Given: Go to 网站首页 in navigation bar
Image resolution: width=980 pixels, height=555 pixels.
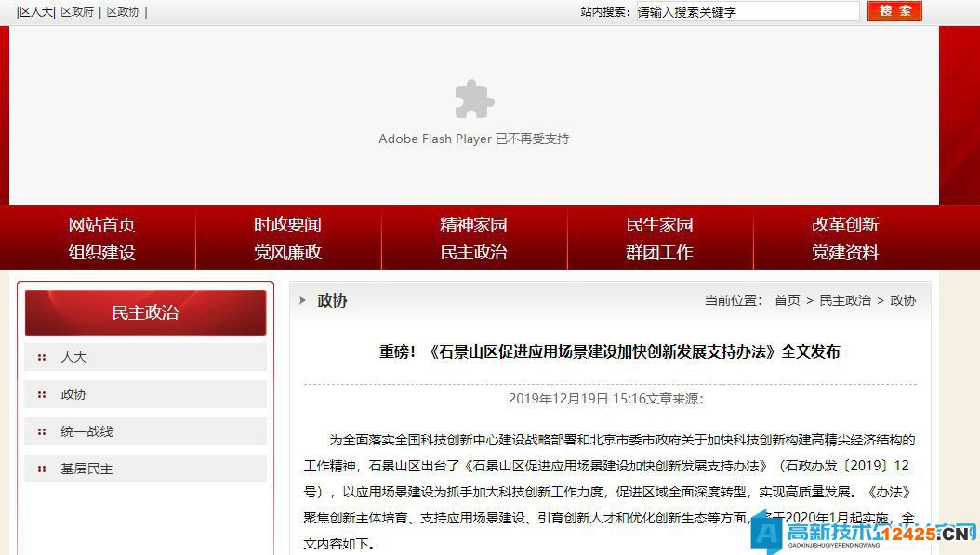Looking at the screenshot, I should pyautogui.click(x=101, y=225).
